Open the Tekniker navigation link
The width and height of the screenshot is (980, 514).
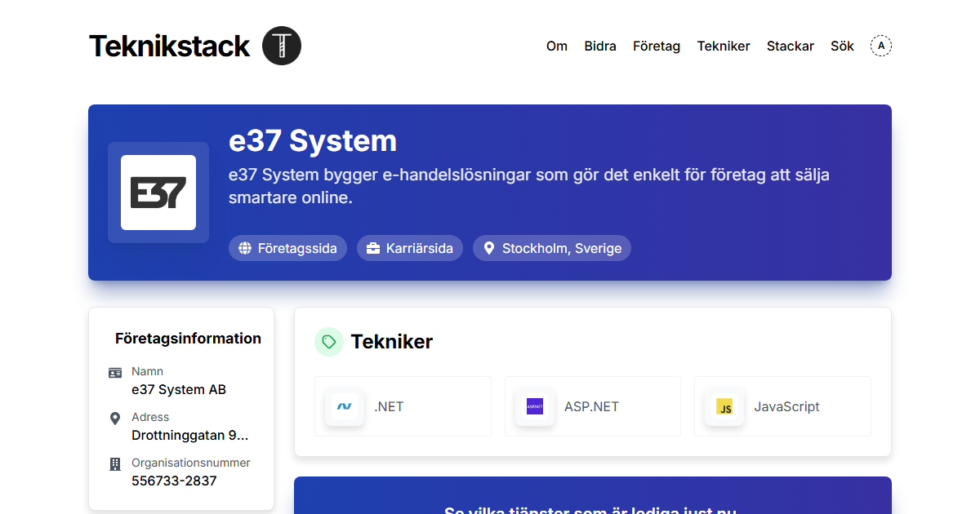tap(724, 46)
